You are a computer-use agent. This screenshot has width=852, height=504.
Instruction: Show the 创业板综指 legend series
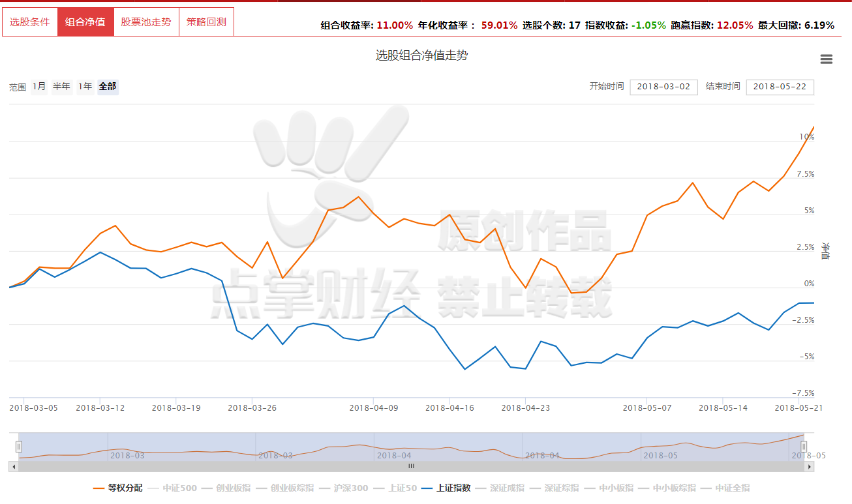[x=285, y=488]
